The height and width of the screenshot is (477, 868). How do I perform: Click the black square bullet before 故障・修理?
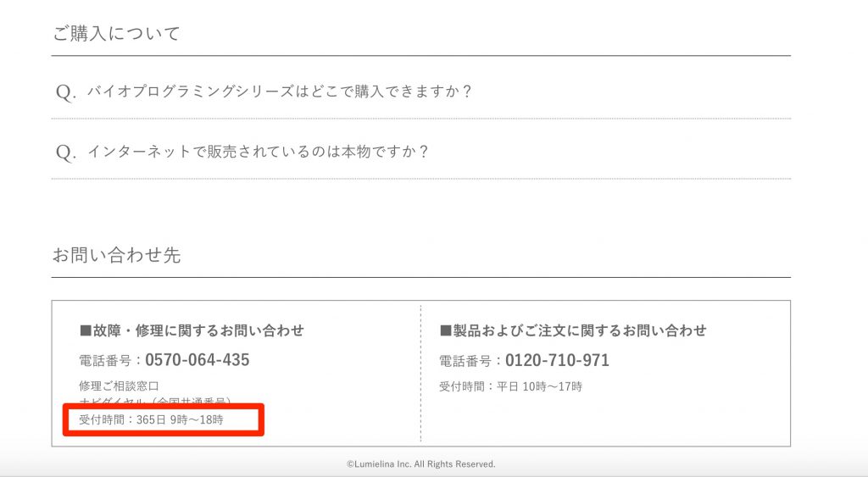point(85,330)
